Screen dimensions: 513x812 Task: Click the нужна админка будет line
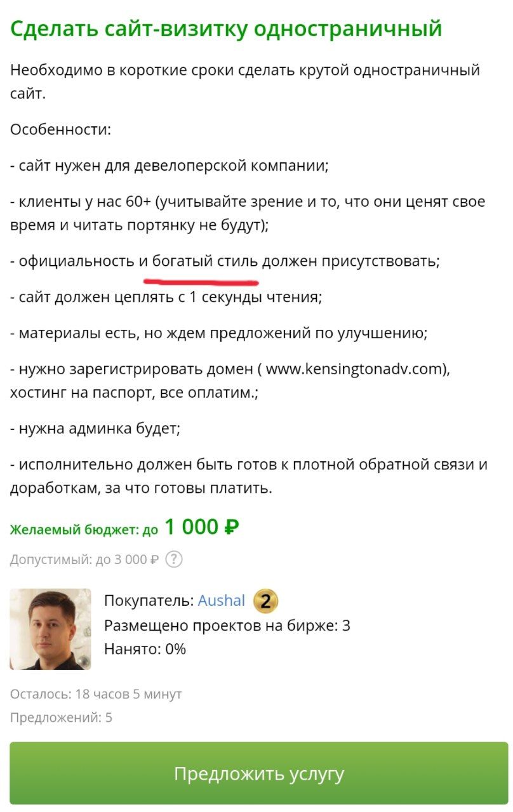[x=95, y=428]
